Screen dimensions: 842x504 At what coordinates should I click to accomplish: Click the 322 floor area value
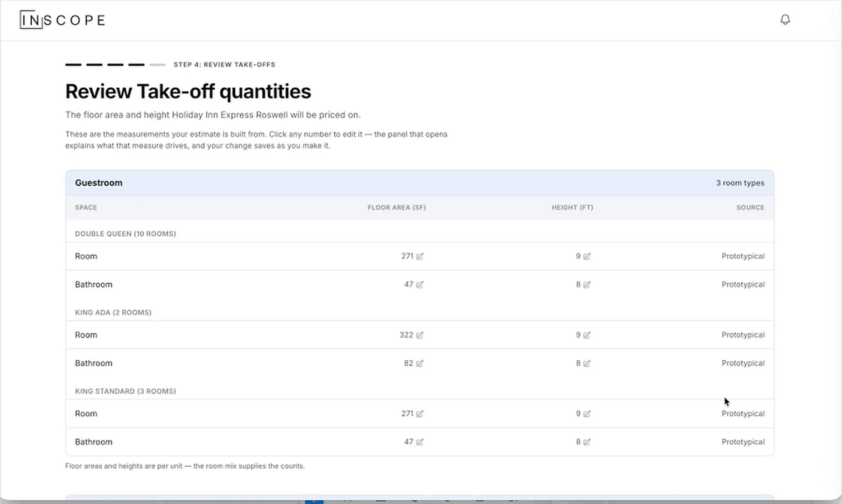click(x=406, y=335)
